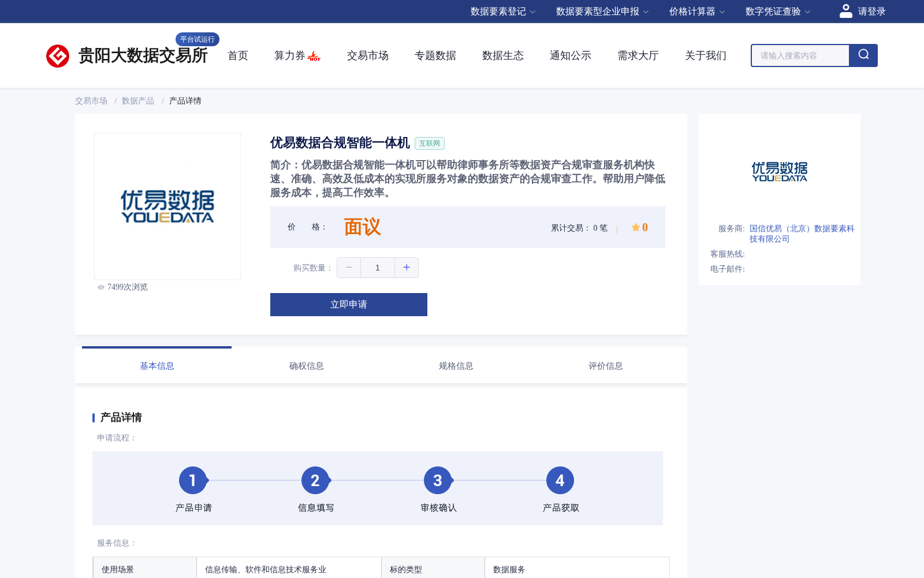Click 请登录 link
Image resolution: width=924 pixels, height=578 pixels.
[871, 12]
